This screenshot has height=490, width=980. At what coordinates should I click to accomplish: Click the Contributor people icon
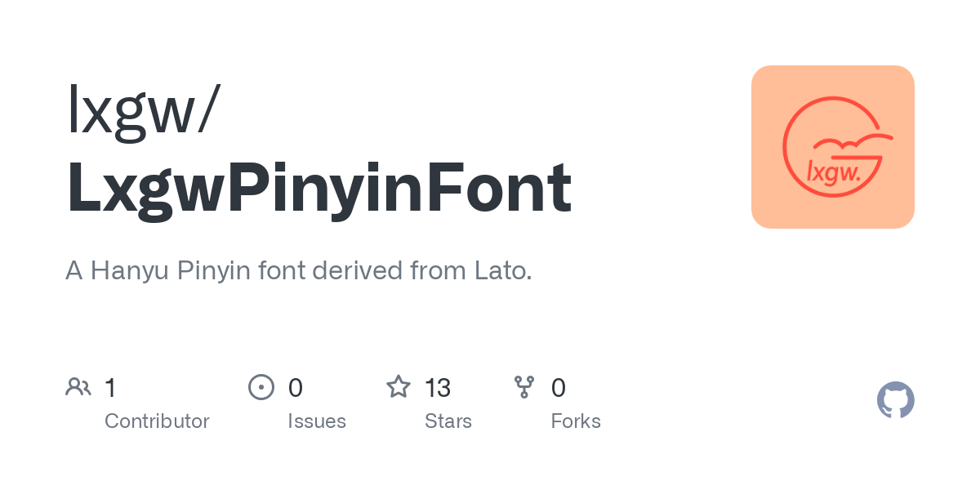78,386
